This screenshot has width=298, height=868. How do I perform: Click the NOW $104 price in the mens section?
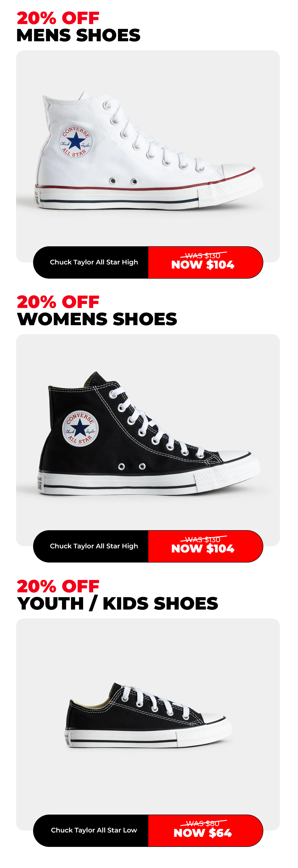tap(203, 265)
